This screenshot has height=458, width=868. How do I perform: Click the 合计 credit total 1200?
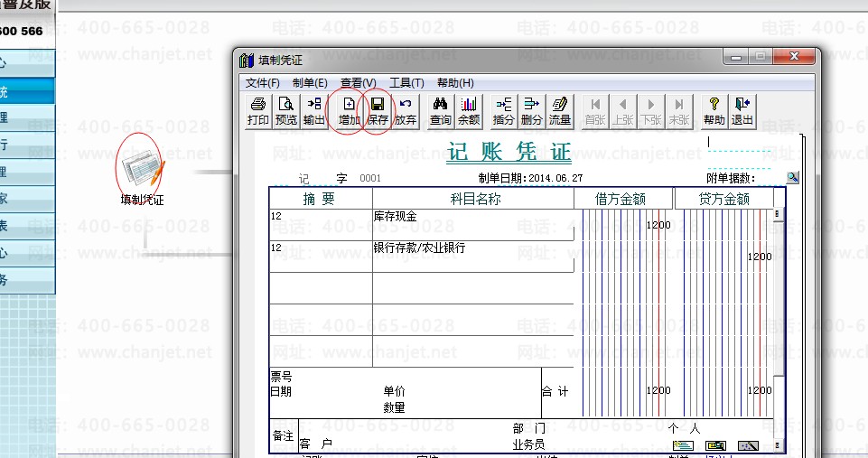[760, 390]
